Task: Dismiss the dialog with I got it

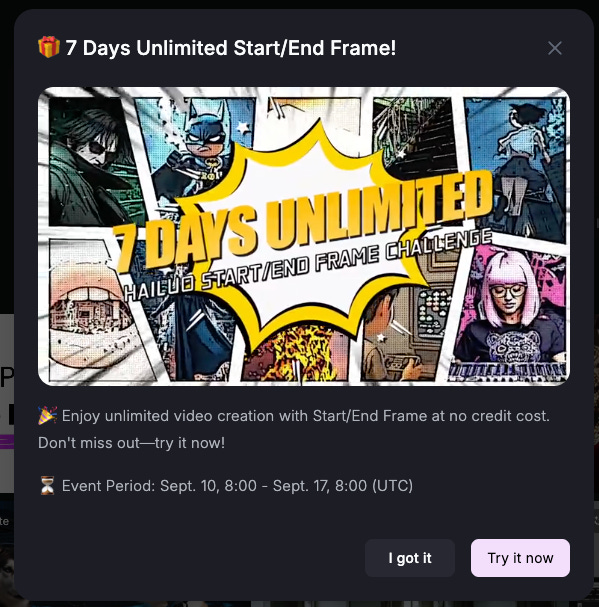Action: pyautogui.click(x=410, y=558)
